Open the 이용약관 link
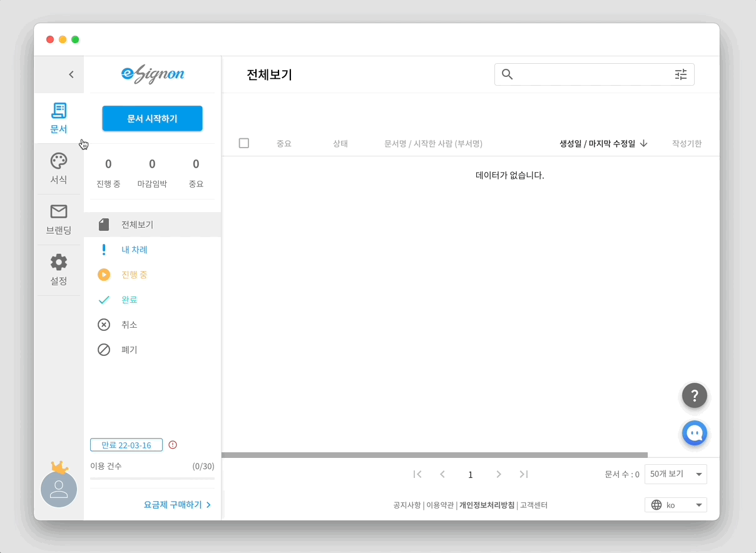This screenshot has height=553, width=756. click(440, 505)
